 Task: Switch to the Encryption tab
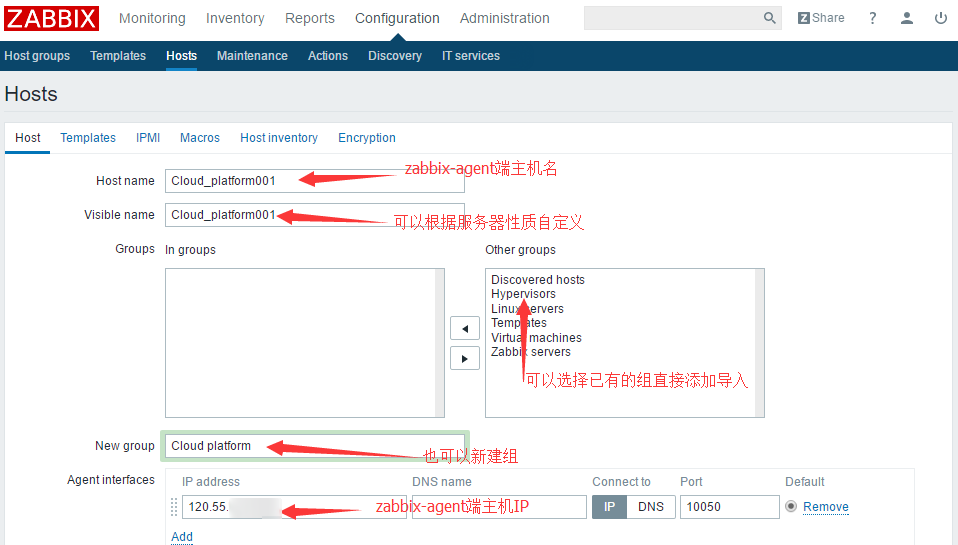[367, 138]
